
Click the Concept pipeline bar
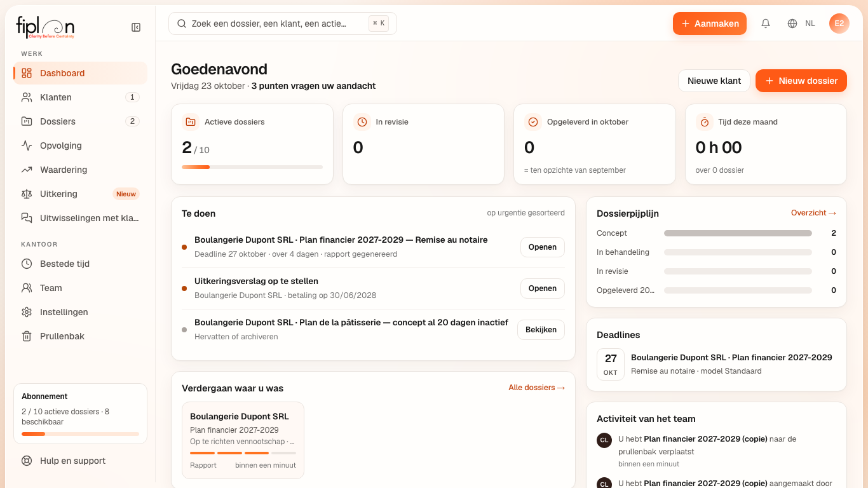tap(738, 233)
